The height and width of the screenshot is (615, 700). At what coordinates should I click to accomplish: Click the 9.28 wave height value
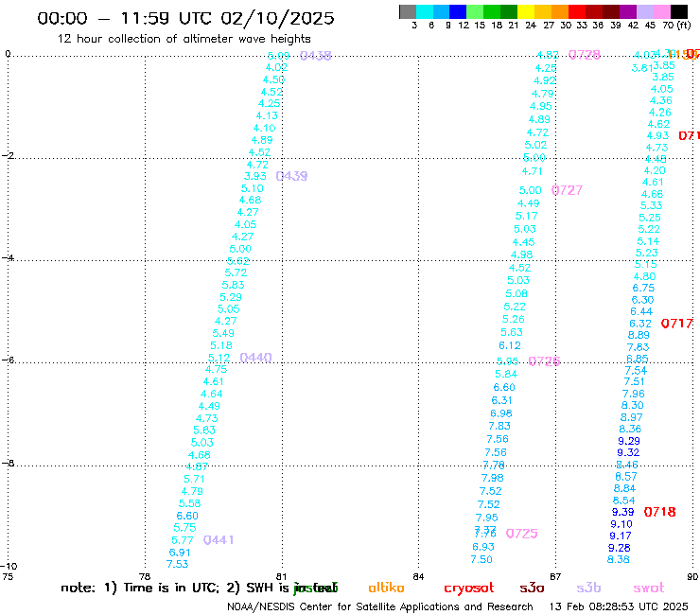(x=620, y=548)
